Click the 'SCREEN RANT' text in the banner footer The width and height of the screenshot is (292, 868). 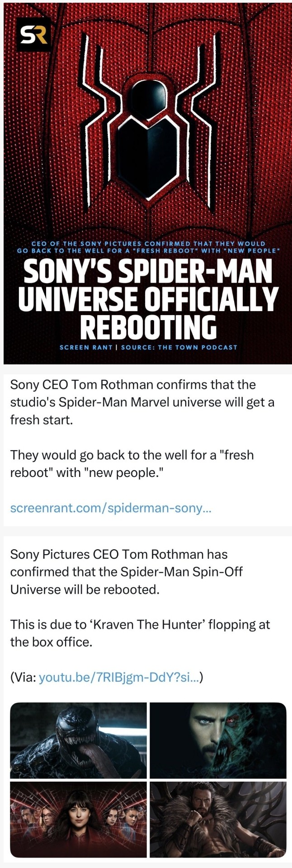86,347
